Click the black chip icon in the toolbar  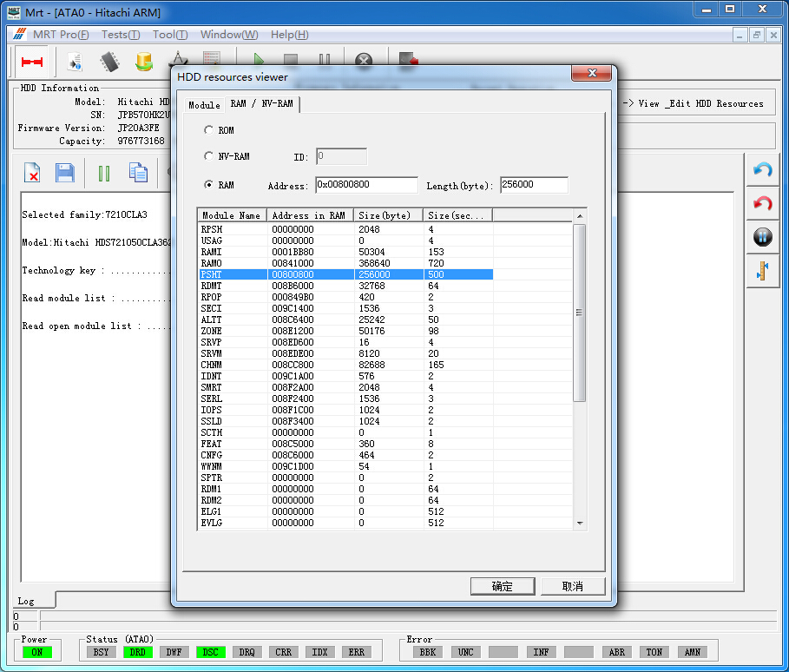(109, 62)
